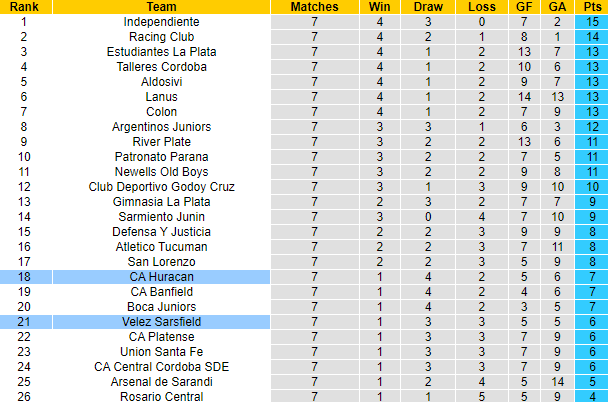Screen dimensions: 608x402
Task: Click the Team column header
Action: coord(161,6)
